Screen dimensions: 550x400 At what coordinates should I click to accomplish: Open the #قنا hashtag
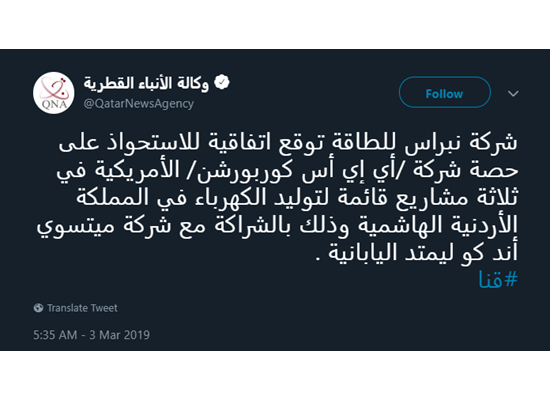(x=498, y=280)
